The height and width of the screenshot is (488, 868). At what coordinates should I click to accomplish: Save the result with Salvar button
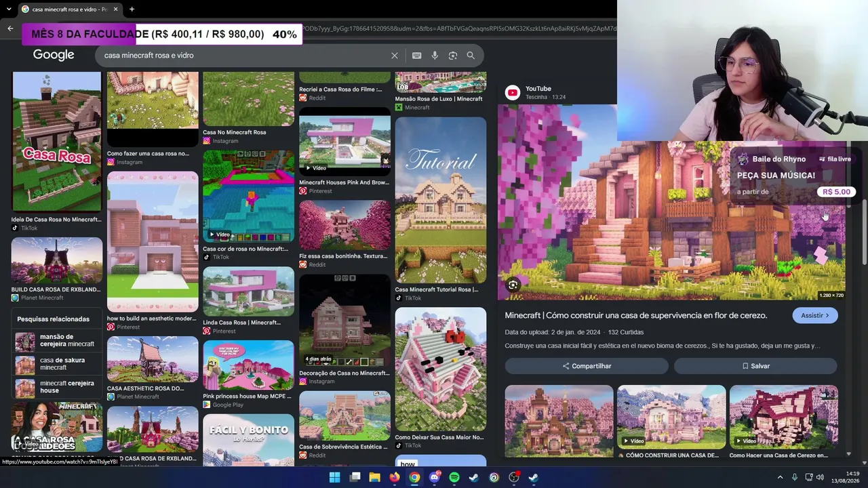[755, 366]
